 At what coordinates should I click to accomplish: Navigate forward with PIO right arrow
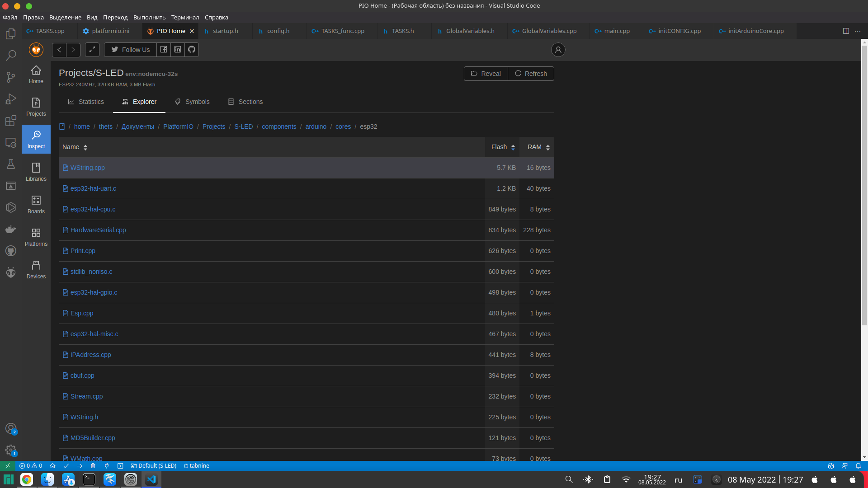[x=73, y=50]
